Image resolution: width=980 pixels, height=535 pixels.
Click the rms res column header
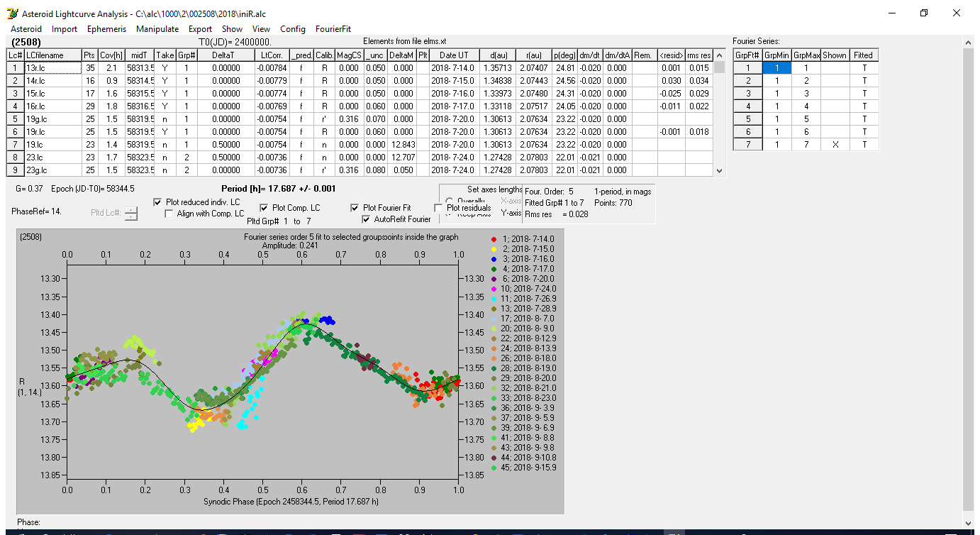coord(699,55)
